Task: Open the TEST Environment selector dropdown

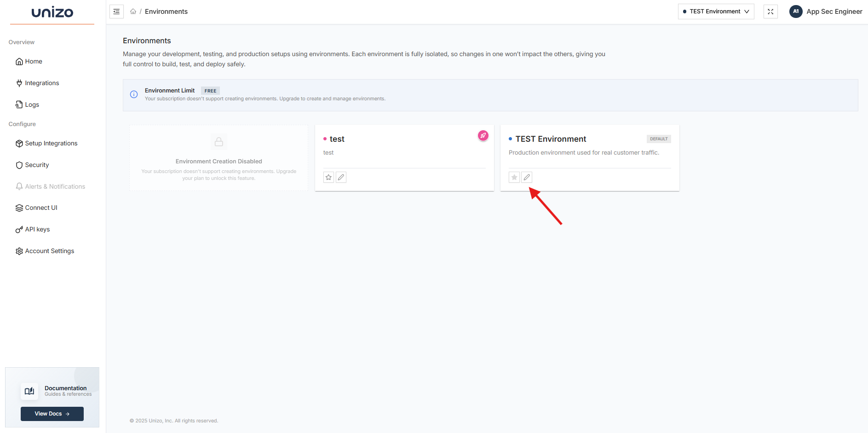Action: [716, 12]
